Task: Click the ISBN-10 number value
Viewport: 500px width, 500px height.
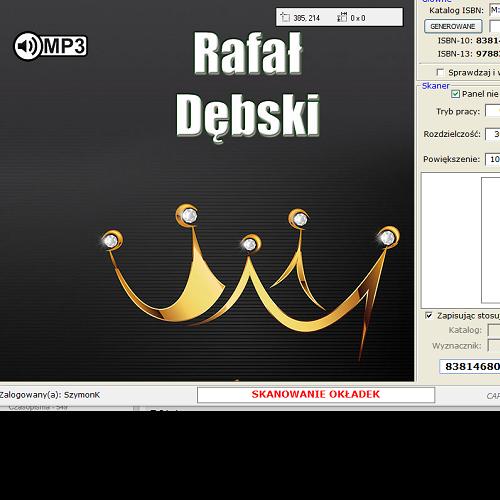Action: coord(488,41)
